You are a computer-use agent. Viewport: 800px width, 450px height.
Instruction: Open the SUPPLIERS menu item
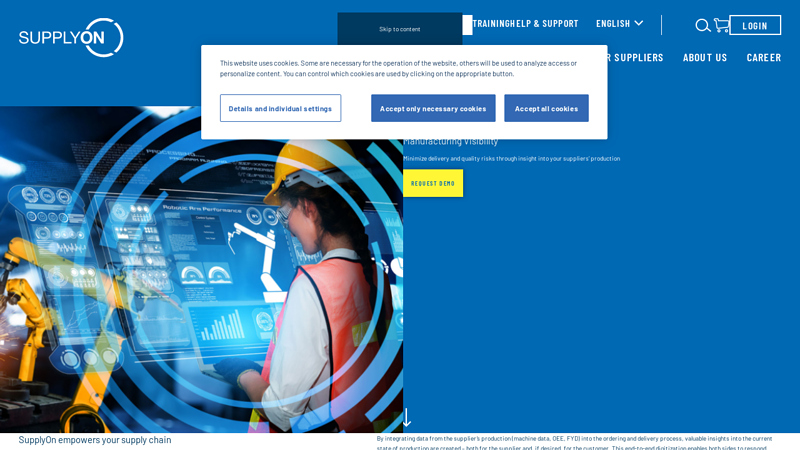[635, 58]
